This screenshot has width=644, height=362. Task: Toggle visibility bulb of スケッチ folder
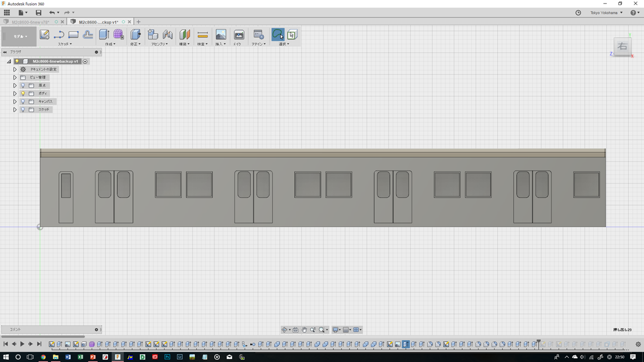23,110
